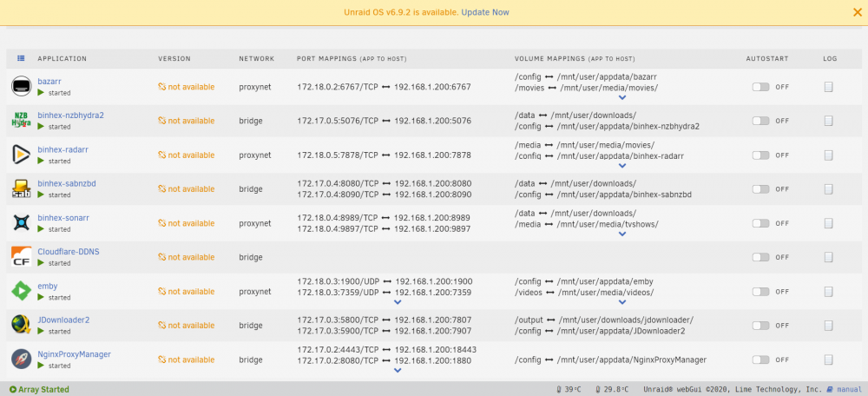Expand port mappings for emby
The width and height of the screenshot is (868, 396).
point(397,302)
